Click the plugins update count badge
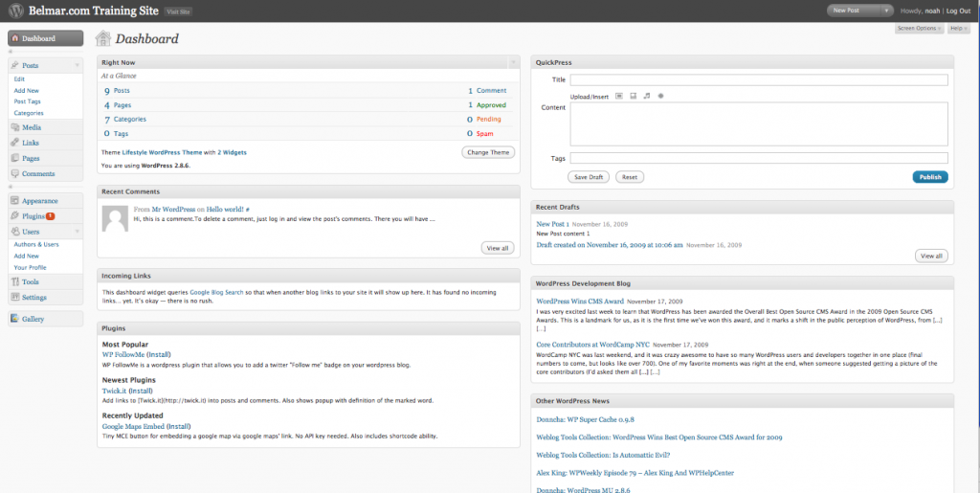Viewport: 980px width, 493px height. click(50, 216)
